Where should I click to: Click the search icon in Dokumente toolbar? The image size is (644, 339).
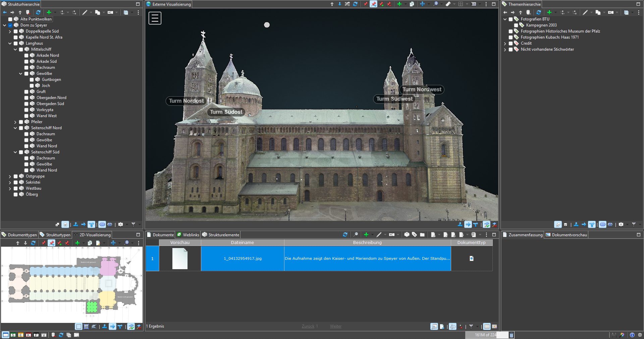pyautogui.click(x=356, y=235)
